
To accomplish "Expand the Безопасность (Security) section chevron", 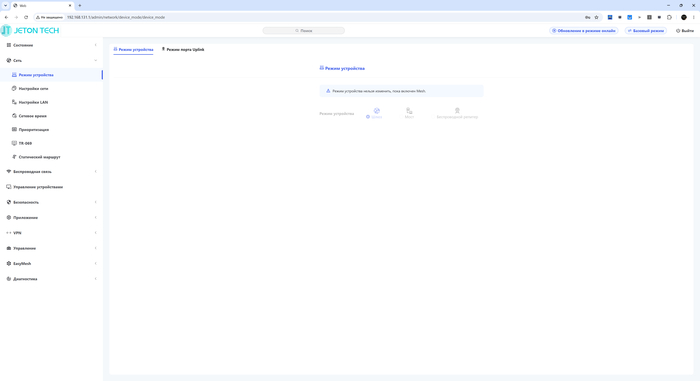I will [x=96, y=202].
